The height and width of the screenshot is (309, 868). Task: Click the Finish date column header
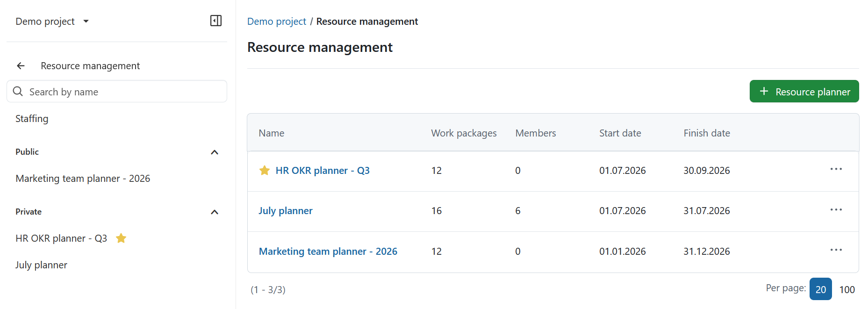(707, 133)
